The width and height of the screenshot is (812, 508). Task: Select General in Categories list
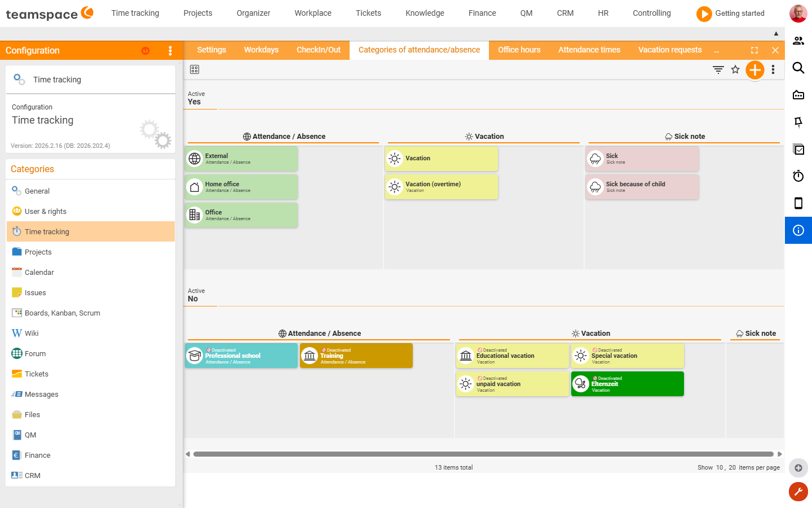coord(91,191)
